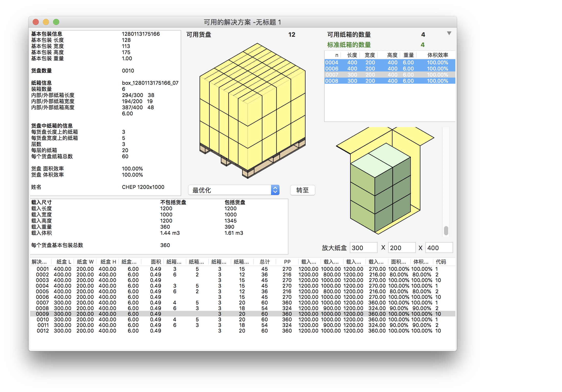Sort by the PP column header
The image size is (562, 392).
click(x=287, y=262)
